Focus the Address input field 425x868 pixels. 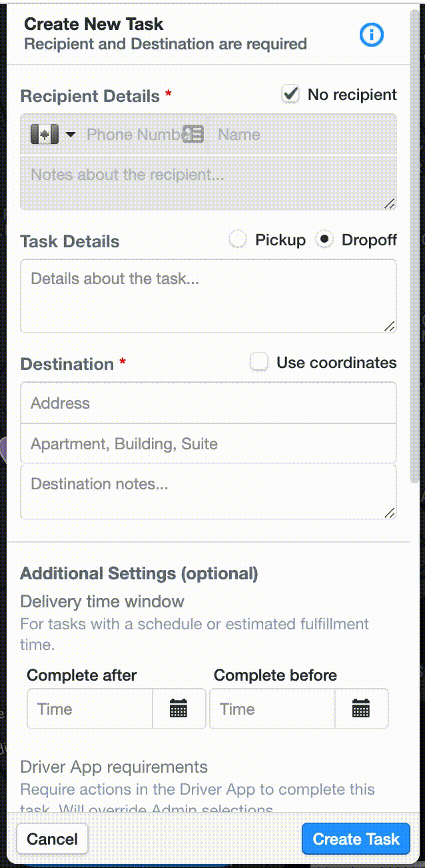(209, 403)
